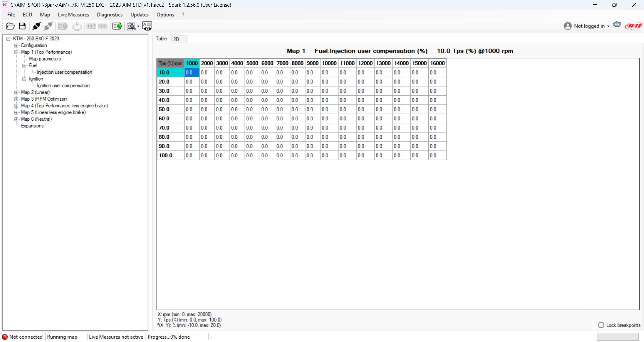644x342 pixels.
Task: Select the cell at 70.0 Tps, 12000 rpm
Action: (365, 128)
